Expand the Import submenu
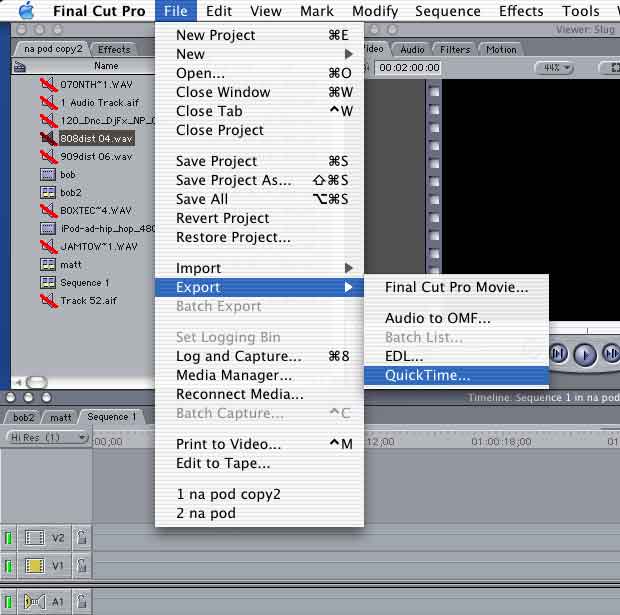 (259, 268)
